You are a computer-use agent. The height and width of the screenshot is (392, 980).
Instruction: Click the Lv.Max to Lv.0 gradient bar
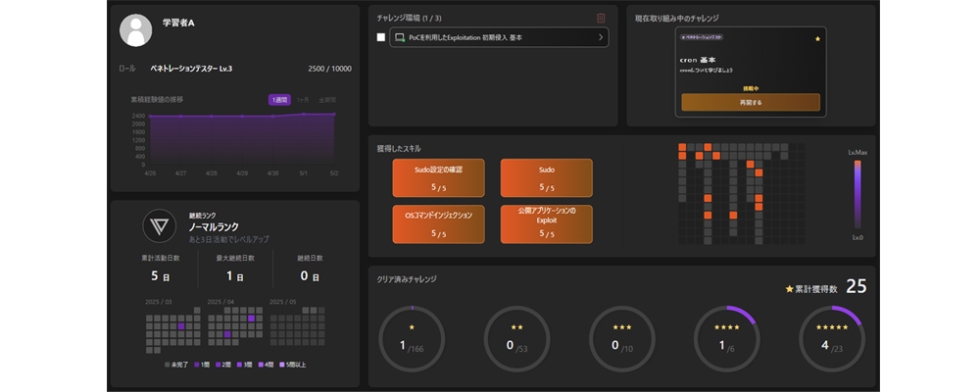857,196
